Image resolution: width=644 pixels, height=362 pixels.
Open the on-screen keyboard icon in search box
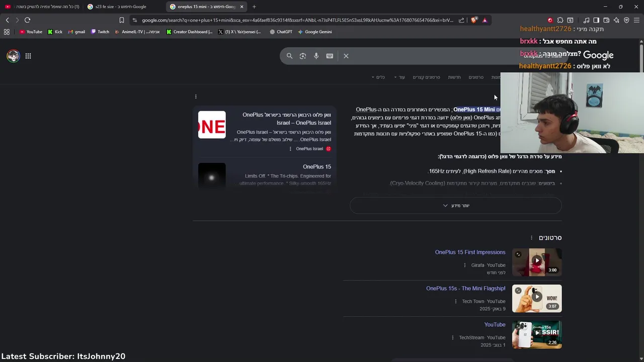pos(330,56)
